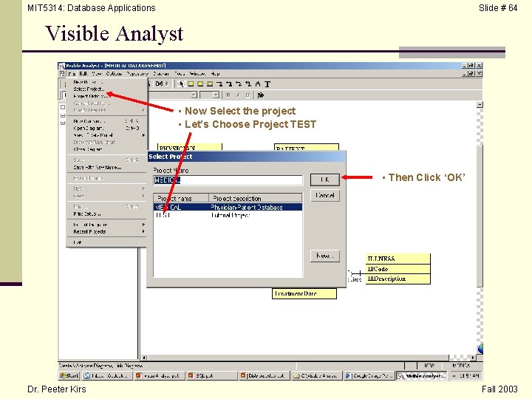This screenshot has height=399, width=532.
Task: Click the Windows Start button
Action: [69, 375]
